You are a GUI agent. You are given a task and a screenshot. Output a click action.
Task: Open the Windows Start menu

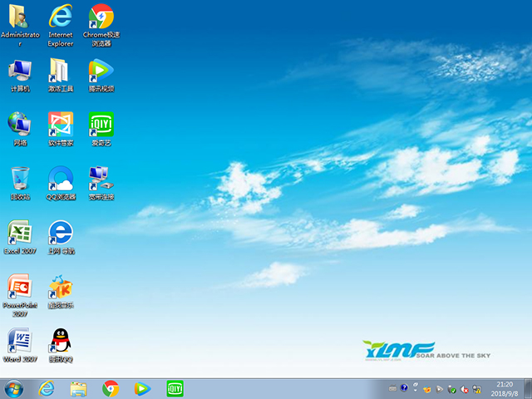[14, 388]
